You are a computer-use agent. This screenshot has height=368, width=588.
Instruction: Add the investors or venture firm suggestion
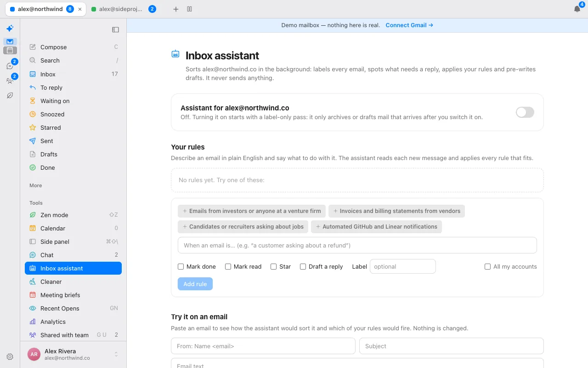coord(252,211)
